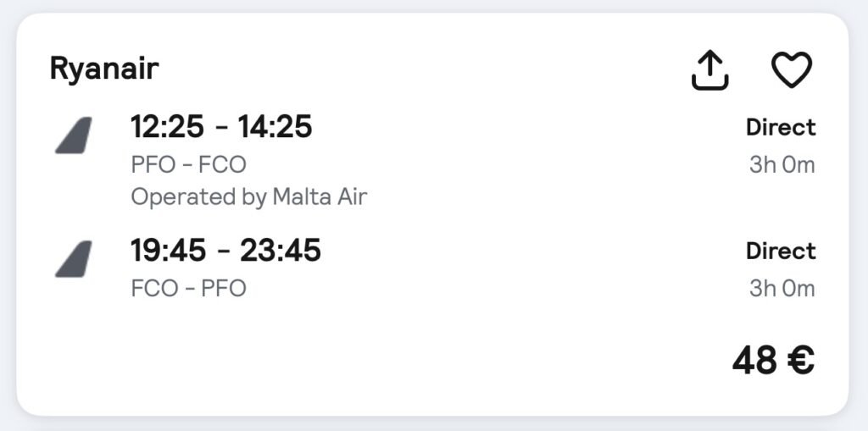Image resolution: width=868 pixels, height=431 pixels.
Task: Select return flight time 19:45 - 23:45
Action: (225, 251)
